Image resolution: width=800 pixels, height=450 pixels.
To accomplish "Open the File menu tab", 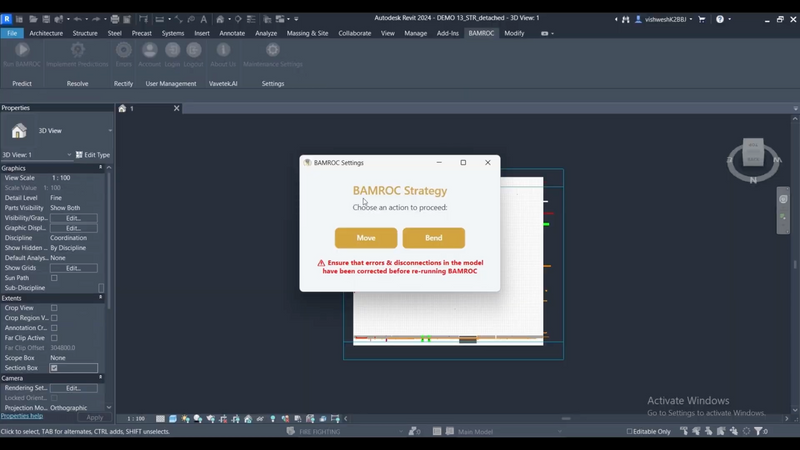I will (x=12, y=33).
